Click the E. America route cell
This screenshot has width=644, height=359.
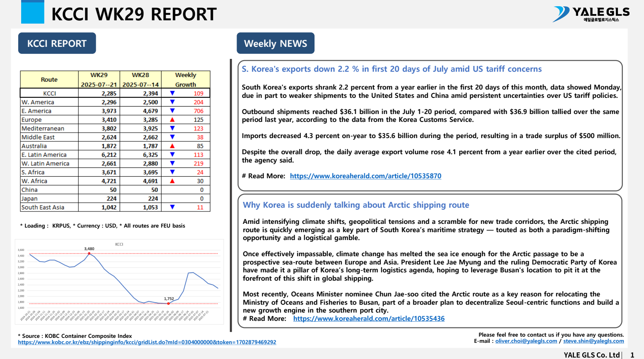click(x=49, y=111)
